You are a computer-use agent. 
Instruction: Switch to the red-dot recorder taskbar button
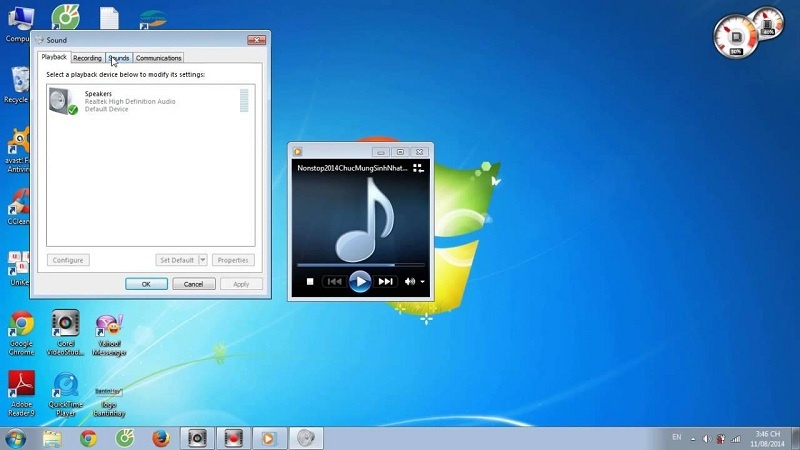click(233, 439)
